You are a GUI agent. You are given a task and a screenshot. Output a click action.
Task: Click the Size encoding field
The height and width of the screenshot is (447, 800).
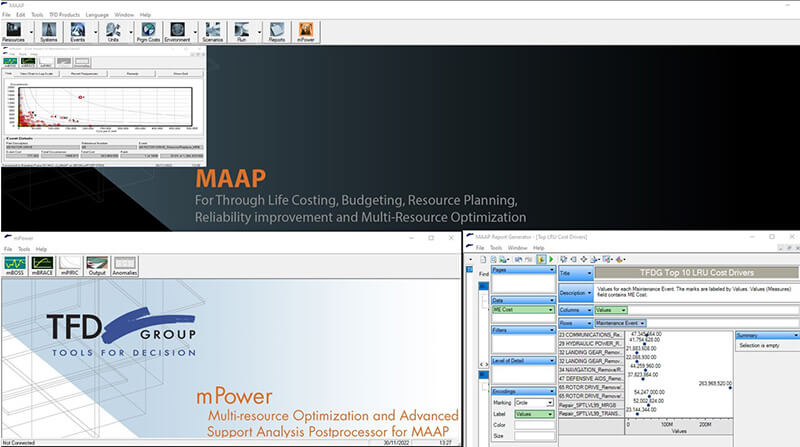(x=534, y=436)
